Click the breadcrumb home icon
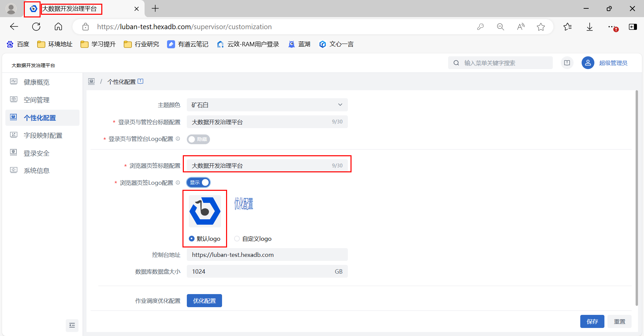The image size is (644, 336). (91, 81)
